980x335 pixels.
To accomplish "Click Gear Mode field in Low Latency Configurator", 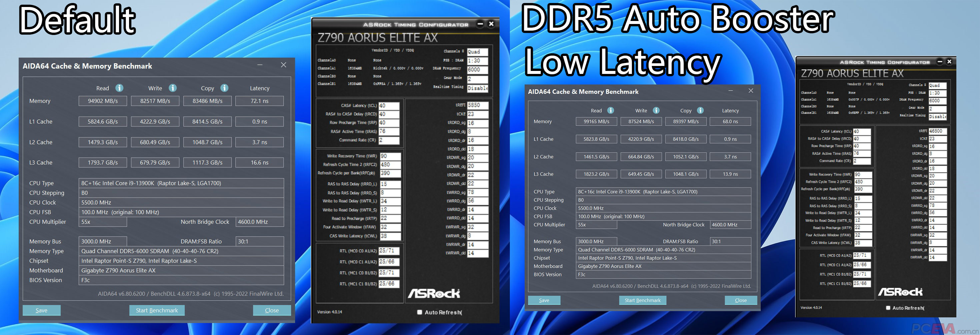I will [x=938, y=109].
